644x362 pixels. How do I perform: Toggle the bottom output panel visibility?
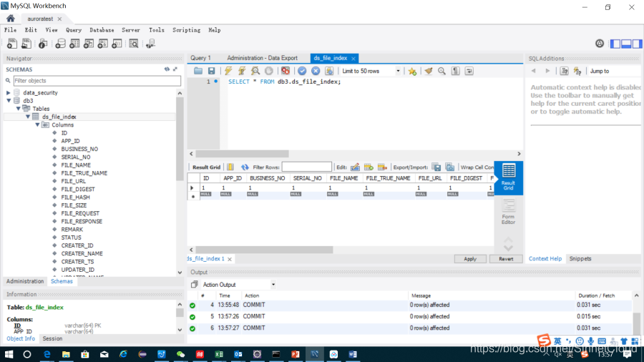click(626, 44)
